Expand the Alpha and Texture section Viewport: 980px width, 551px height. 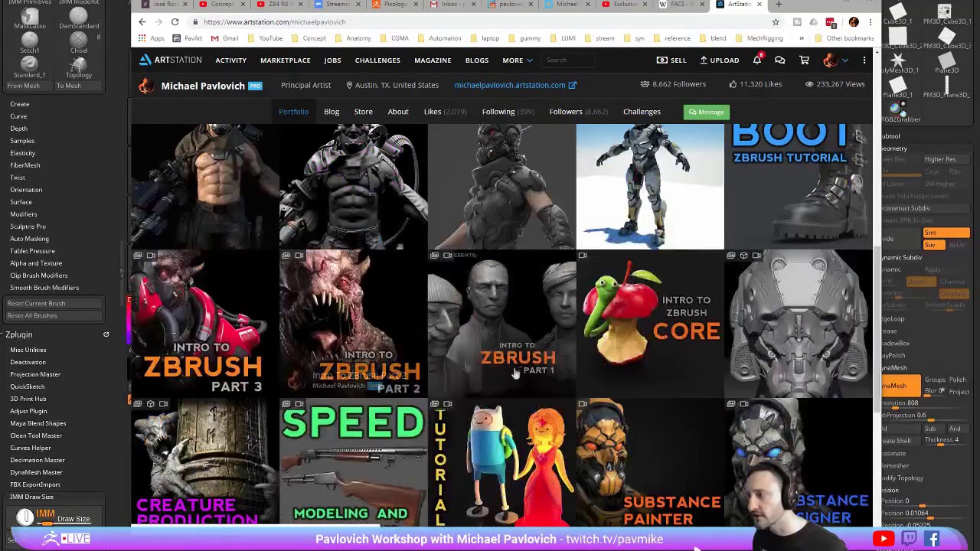click(36, 263)
